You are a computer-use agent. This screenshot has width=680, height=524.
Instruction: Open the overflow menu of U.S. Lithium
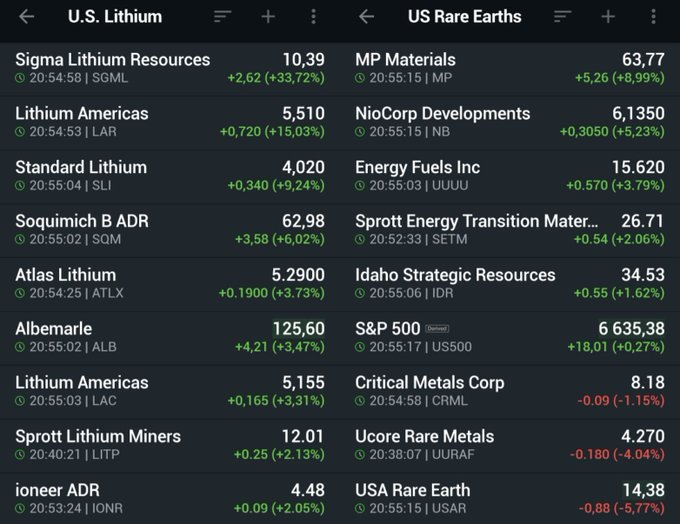click(x=314, y=17)
